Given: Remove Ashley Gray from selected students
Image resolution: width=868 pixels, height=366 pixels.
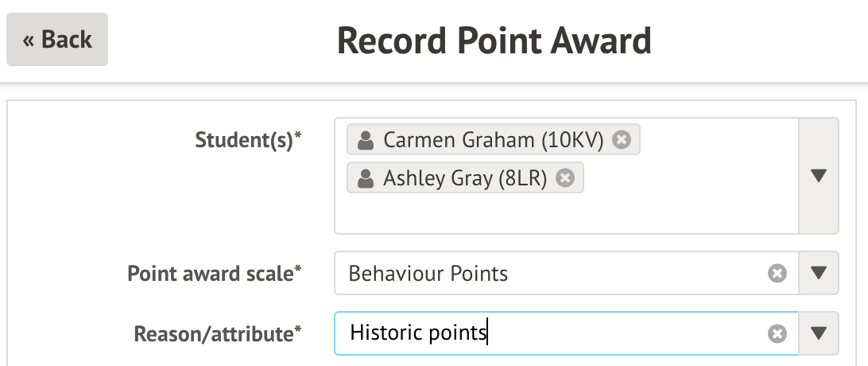Looking at the screenshot, I should click(x=564, y=178).
